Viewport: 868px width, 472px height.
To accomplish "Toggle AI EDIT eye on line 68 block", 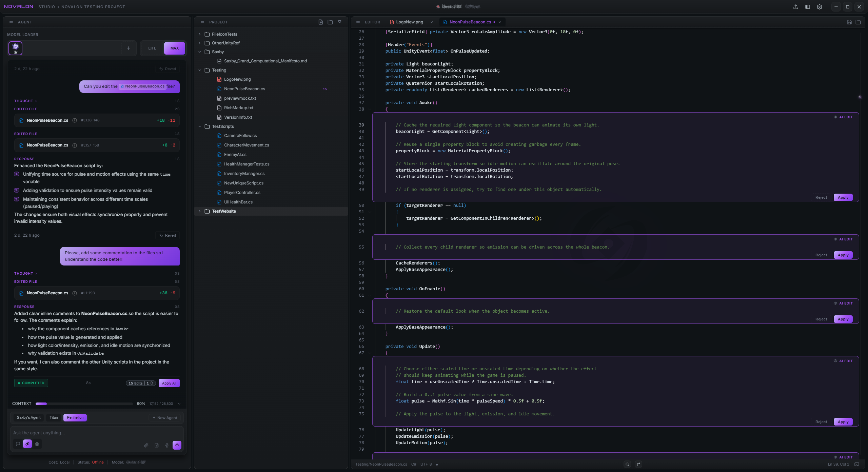I will [x=835, y=361].
